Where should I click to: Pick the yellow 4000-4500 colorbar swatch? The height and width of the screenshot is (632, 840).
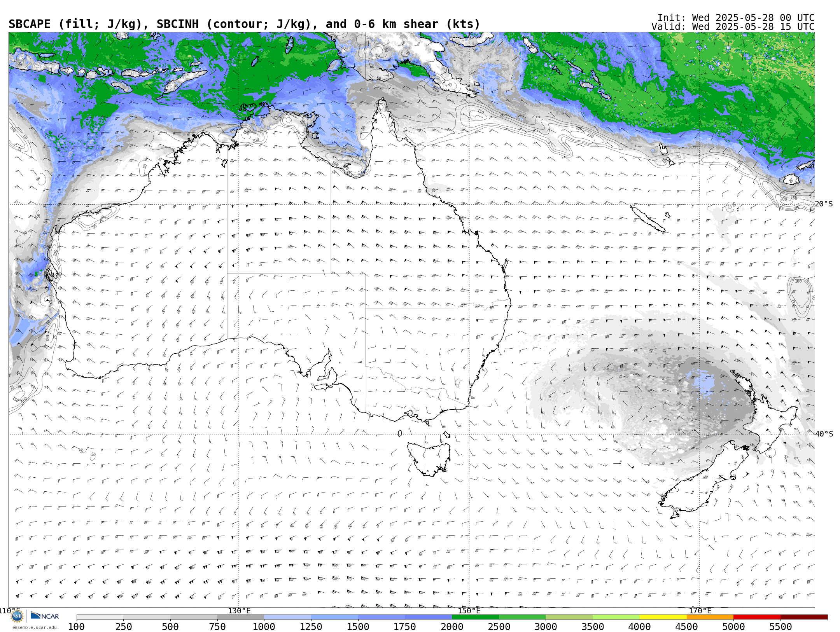(x=663, y=617)
